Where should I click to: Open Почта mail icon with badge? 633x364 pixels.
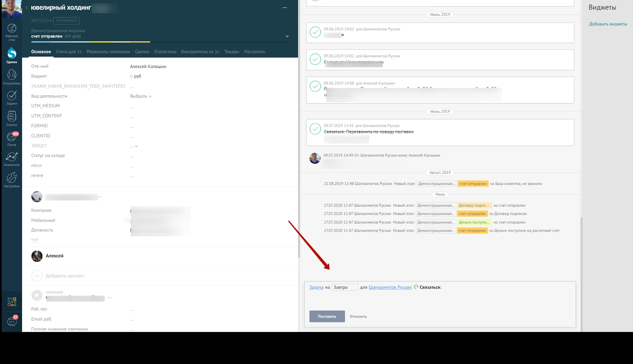[x=11, y=139]
